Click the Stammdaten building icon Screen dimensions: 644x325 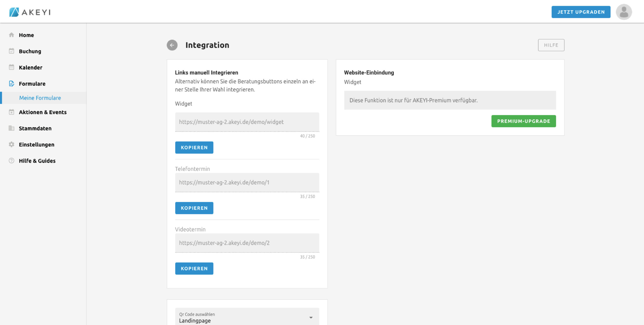(12, 128)
